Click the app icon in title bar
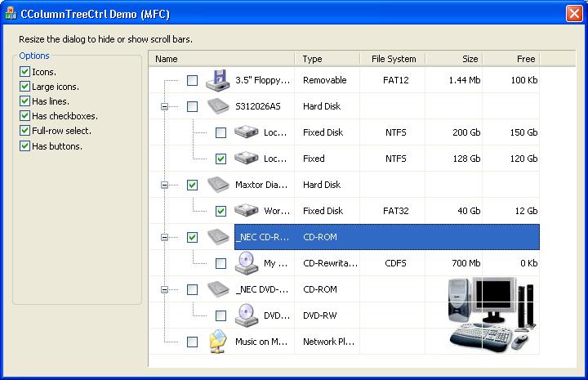This screenshot has width=588, height=380. pos(10,13)
